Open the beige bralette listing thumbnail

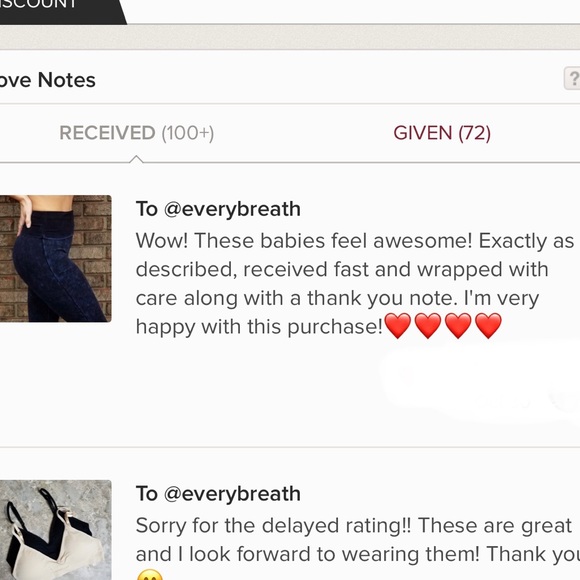tap(55, 530)
